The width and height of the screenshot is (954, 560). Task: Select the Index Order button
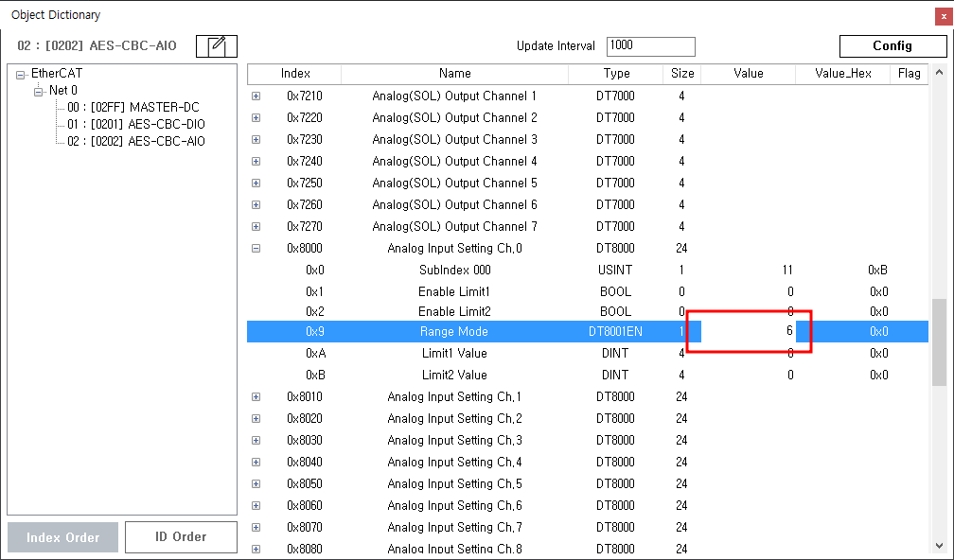pos(62,537)
